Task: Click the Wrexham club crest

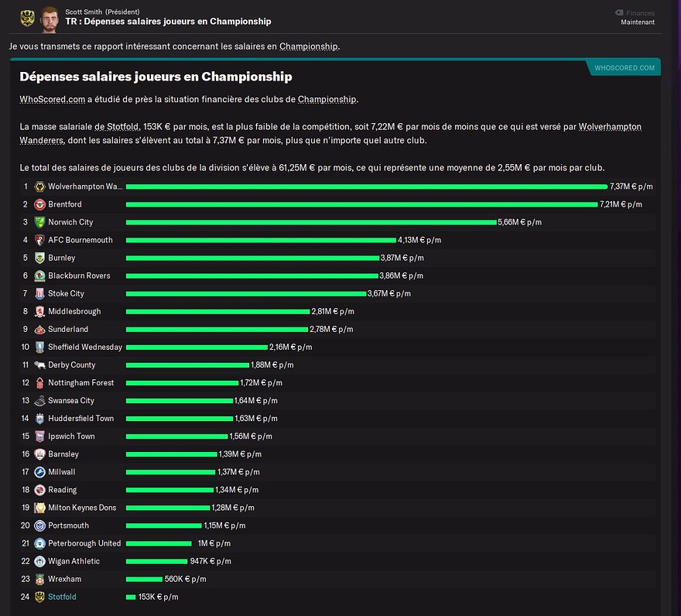Action: coord(39,579)
